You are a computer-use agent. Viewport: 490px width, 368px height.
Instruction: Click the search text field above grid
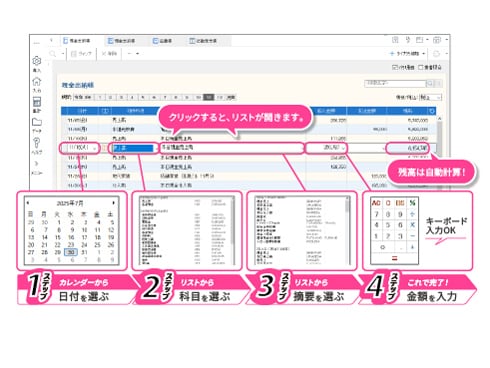click(395, 83)
